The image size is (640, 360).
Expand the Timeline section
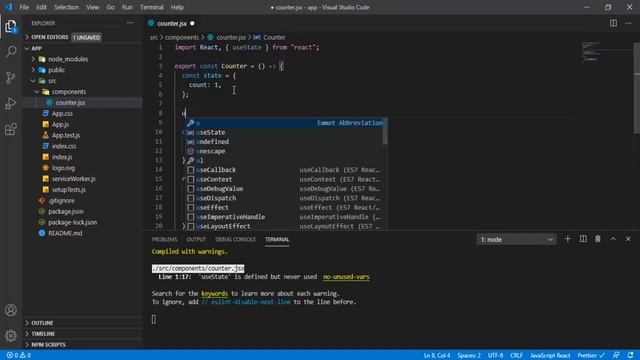click(x=82, y=334)
